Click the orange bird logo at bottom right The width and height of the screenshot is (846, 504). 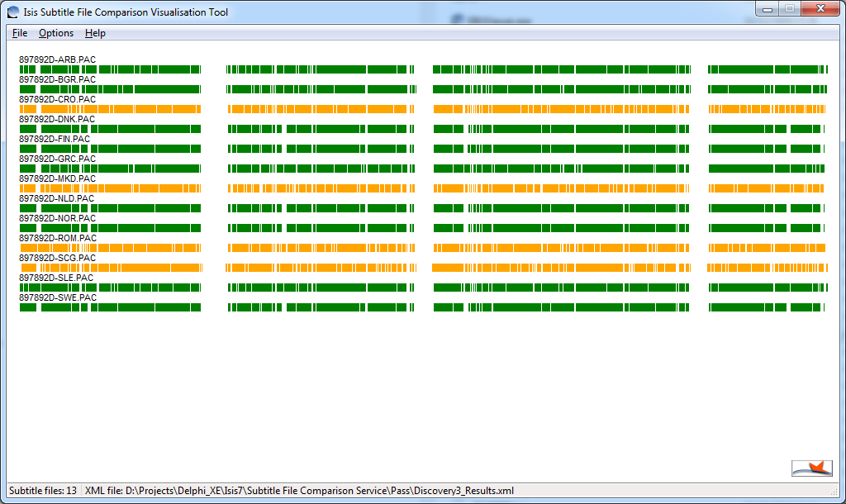click(x=813, y=467)
